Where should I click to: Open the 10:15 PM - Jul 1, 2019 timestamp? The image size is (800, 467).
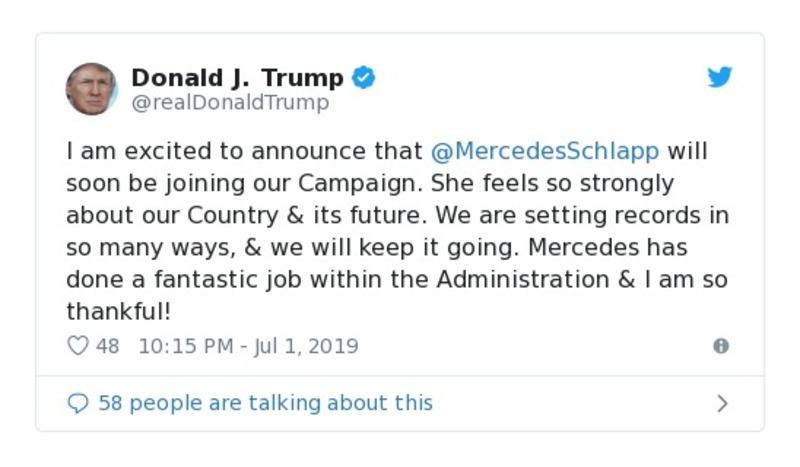pos(248,346)
